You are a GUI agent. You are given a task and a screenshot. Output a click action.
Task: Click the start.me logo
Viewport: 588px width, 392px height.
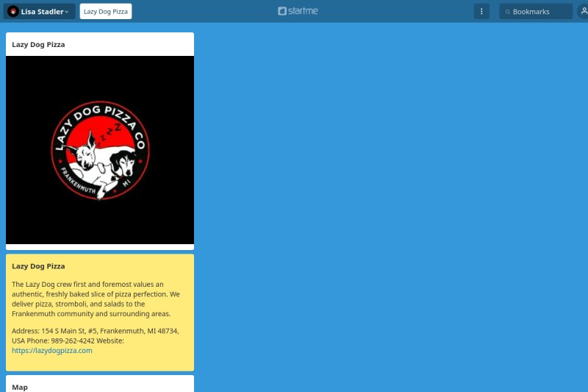coord(298,11)
